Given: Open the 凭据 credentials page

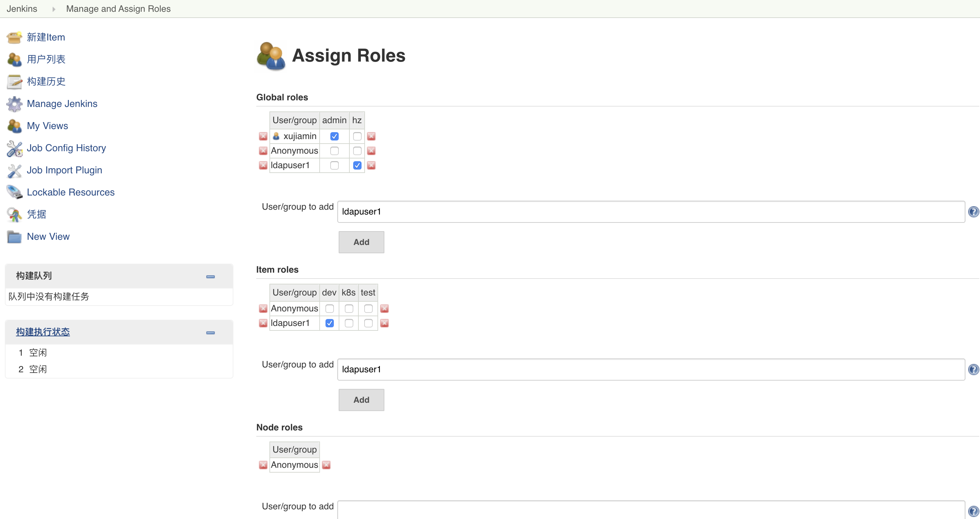Looking at the screenshot, I should [36, 214].
